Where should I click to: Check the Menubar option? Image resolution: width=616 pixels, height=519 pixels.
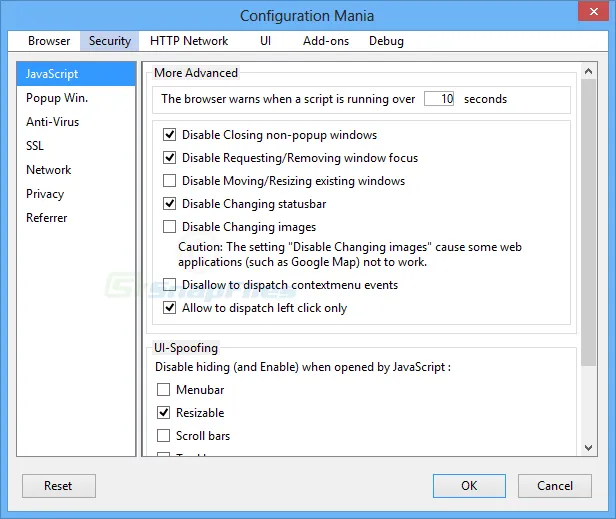[163, 390]
